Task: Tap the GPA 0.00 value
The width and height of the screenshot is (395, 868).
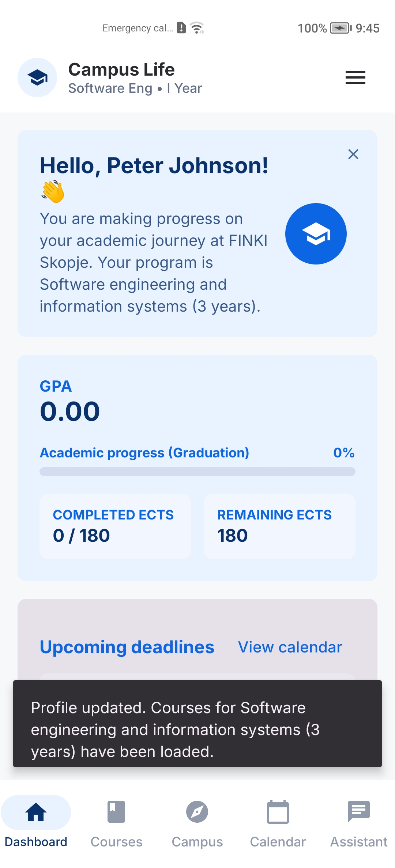Action: pyautogui.click(x=70, y=411)
